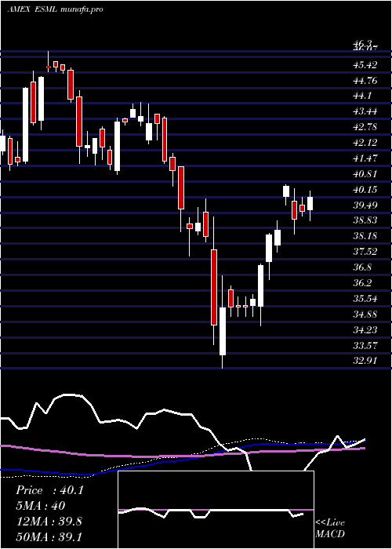The image size is (392, 549).
Task: Click the 35.54 price level label
Action: [x=365, y=298]
